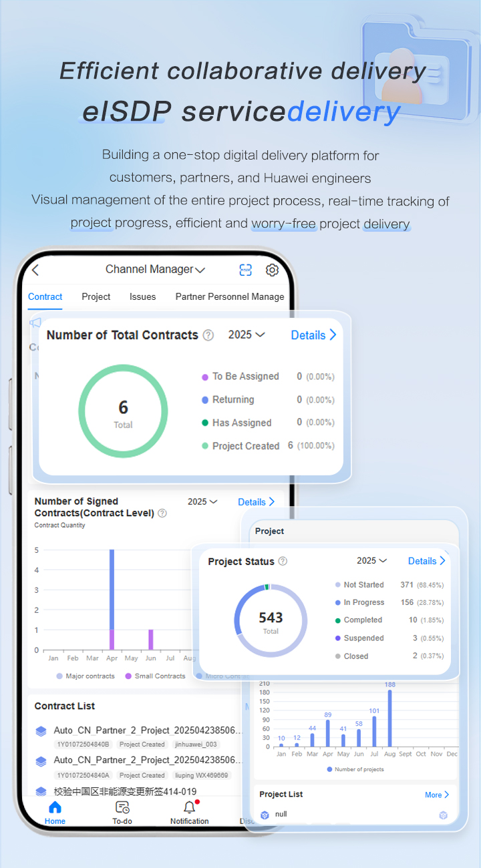Go to Home in bottom navigation
Viewport: 481px width, 868px height.
coord(55,813)
